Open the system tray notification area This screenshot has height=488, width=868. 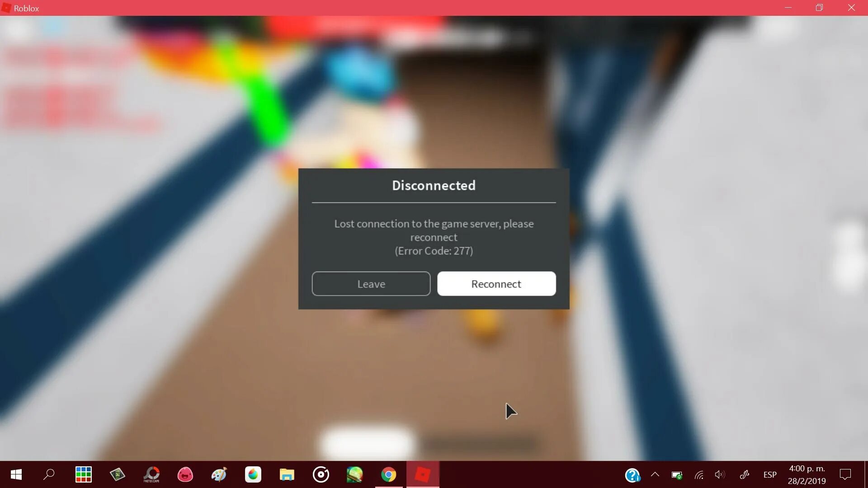(x=655, y=474)
